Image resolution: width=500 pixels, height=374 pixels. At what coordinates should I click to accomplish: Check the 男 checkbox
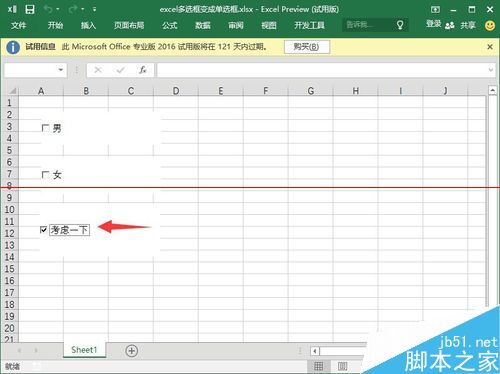coord(45,128)
